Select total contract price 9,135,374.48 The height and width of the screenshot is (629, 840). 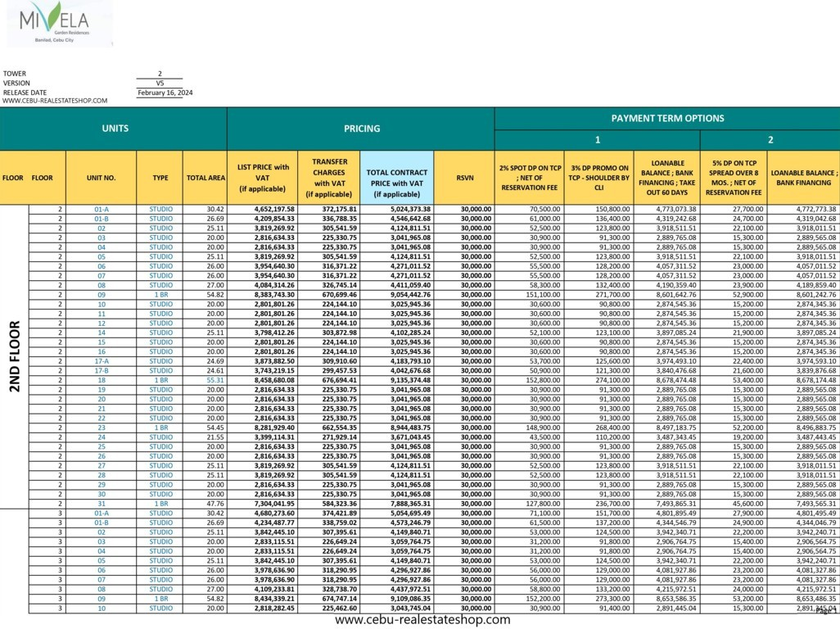[x=410, y=380]
